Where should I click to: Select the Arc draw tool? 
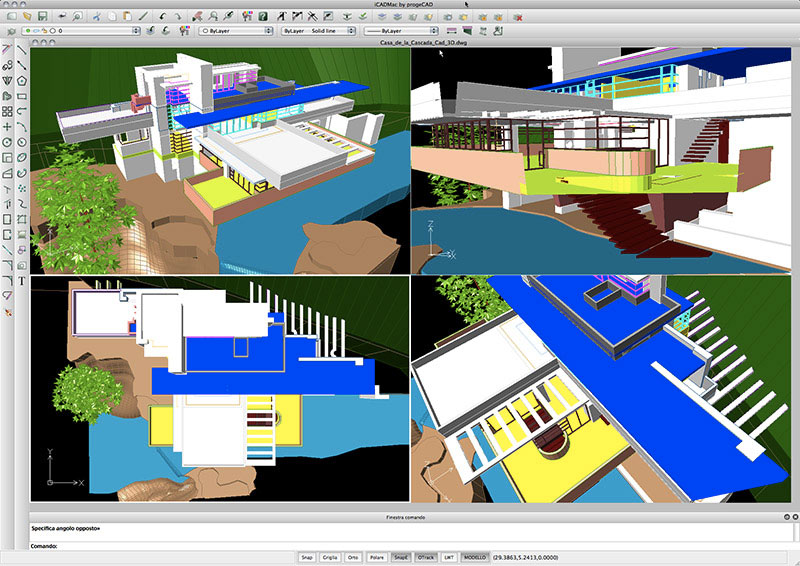22,127
